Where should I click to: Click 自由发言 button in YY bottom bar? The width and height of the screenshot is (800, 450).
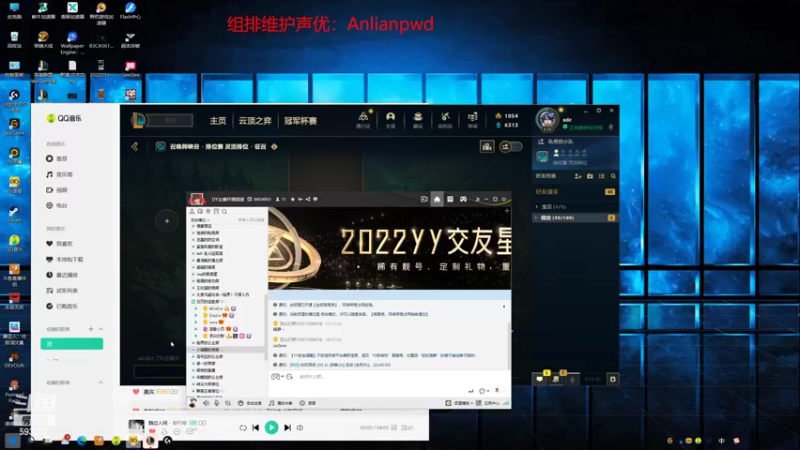[250, 403]
